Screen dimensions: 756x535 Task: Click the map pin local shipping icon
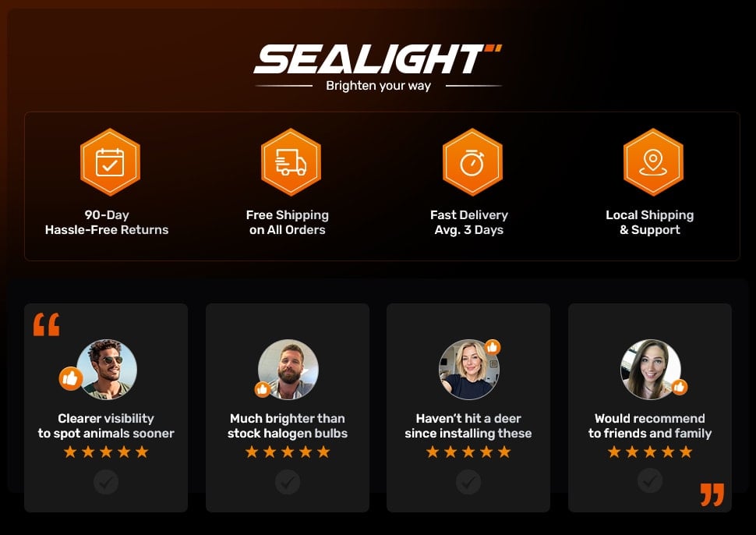point(653,162)
